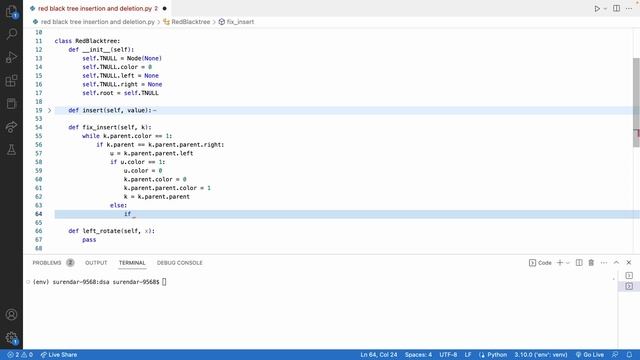Open the Live Share activity bar icon
This screenshot has width=640, height=360.
[11, 127]
